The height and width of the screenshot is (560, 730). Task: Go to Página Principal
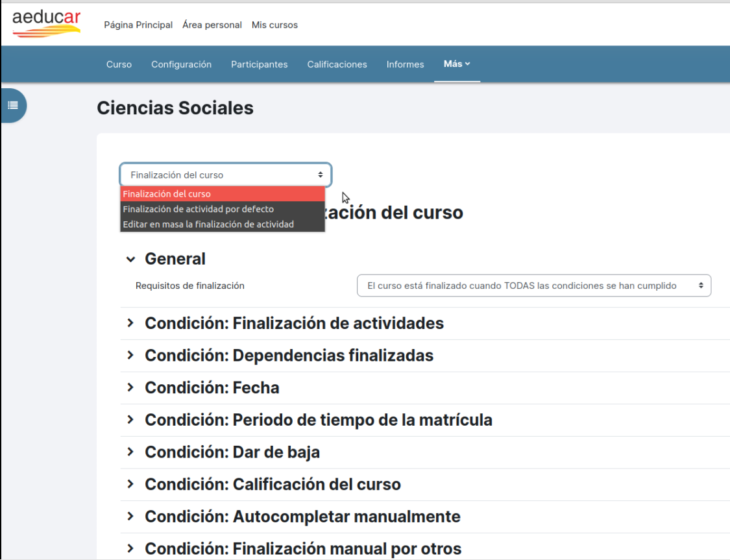tap(138, 25)
